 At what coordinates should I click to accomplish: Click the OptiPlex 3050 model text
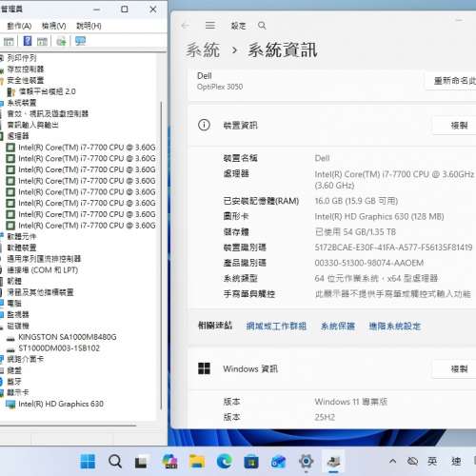click(x=220, y=87)
